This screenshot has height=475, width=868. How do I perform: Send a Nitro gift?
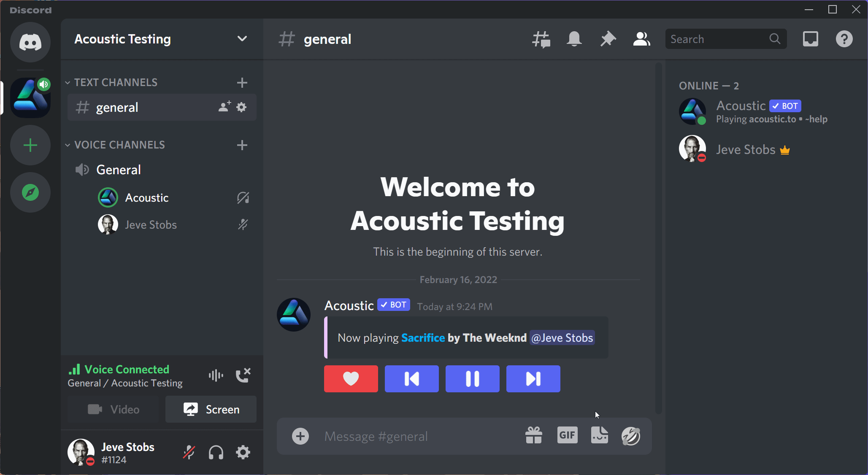click(534, 435)
